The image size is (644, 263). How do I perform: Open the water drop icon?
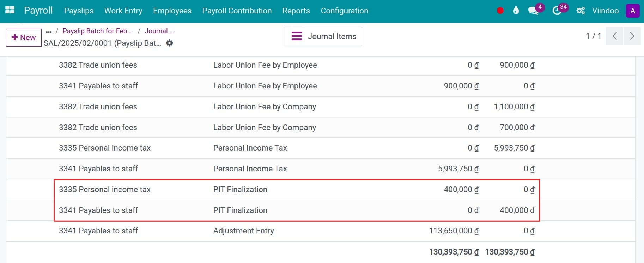pyautogui.click(x=516, y=10)
